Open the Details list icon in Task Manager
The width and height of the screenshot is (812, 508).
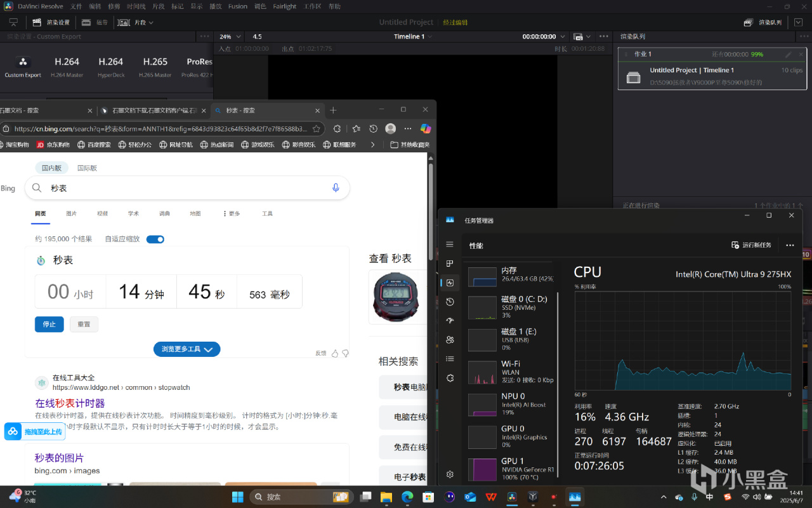point(450,359)
